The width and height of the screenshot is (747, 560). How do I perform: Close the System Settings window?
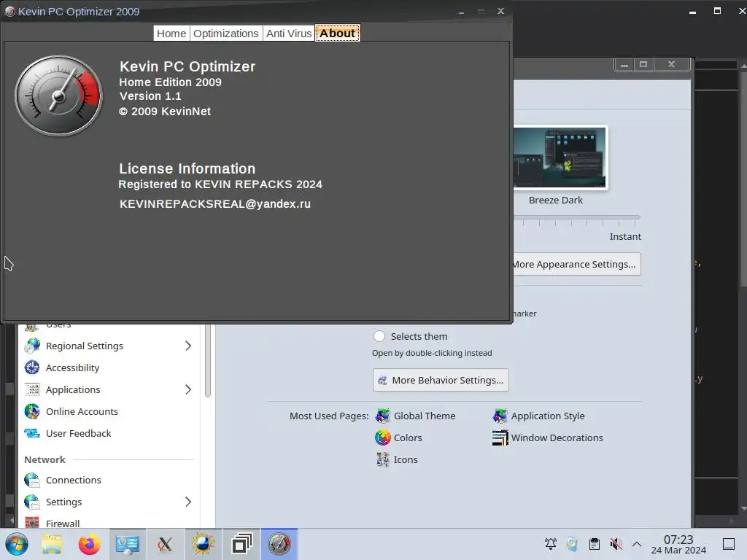click(x=671, y=64)
